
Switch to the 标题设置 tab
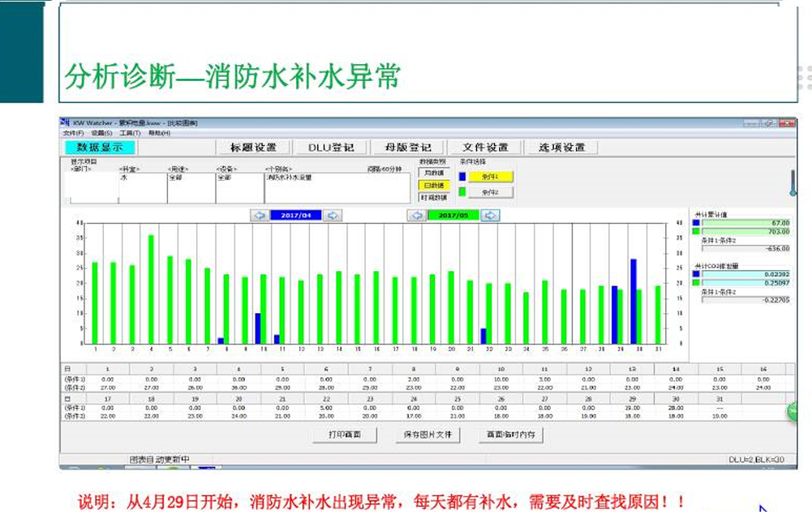click(253, 148)
